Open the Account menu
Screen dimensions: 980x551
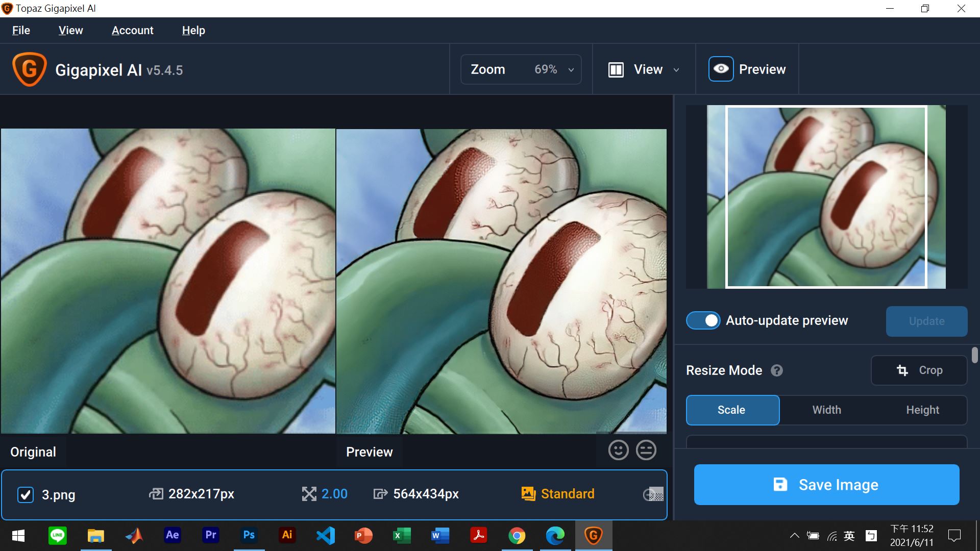132,31
